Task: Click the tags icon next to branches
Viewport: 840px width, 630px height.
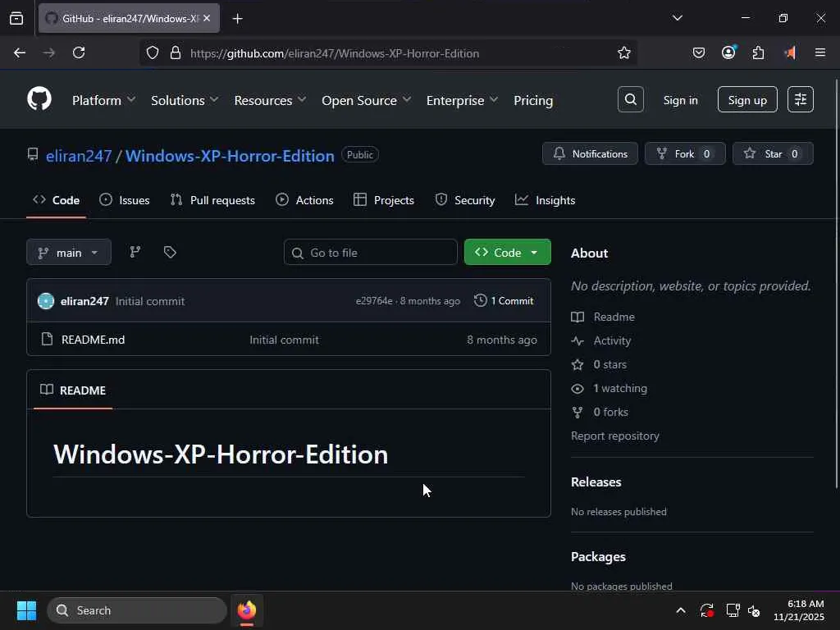Action: click(170, 253)
